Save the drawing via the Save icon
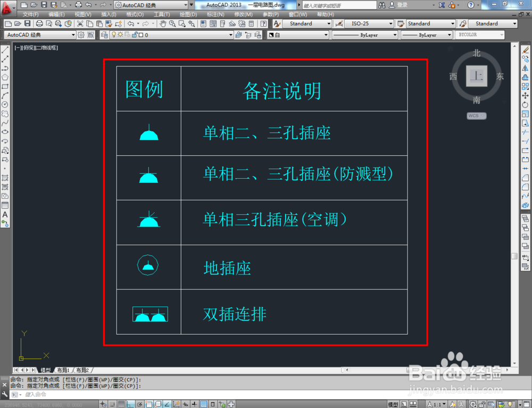This screenshot has width=532, height=408. [x=28, y=23]
